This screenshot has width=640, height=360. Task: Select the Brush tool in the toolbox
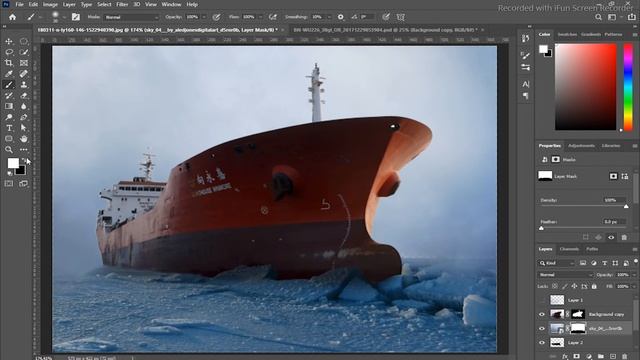[9, 84]
